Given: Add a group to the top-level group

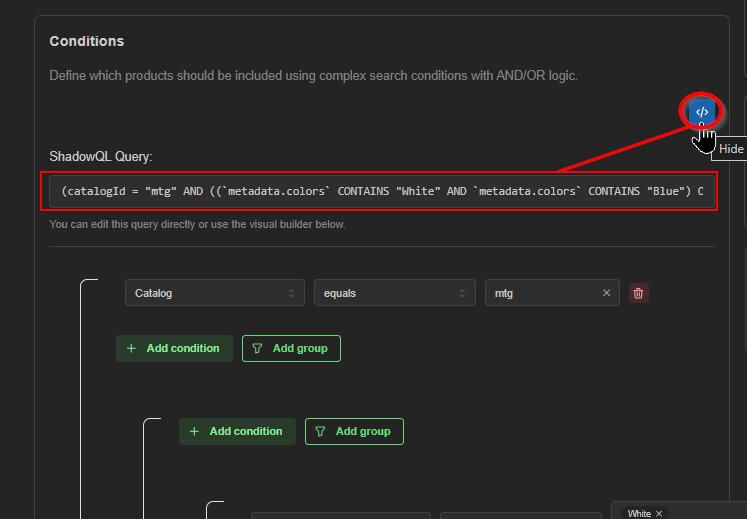Looking at the screenshot, I should tap(291, 348).
